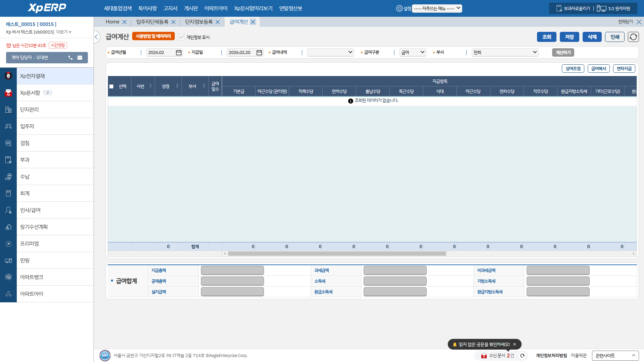Open 세대통합검색 in top menu
The height and width of the screenshot is (362, 644).
tap(118, 8)
